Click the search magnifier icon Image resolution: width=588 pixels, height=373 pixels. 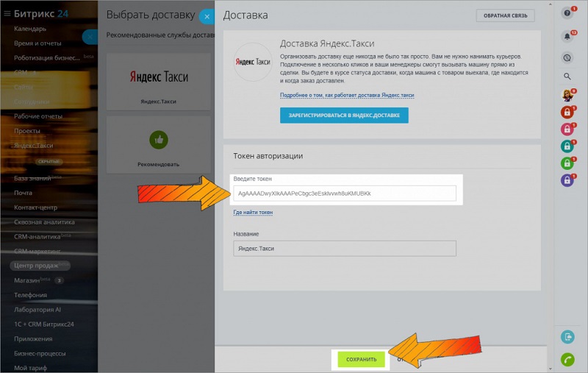click(567, 77)
